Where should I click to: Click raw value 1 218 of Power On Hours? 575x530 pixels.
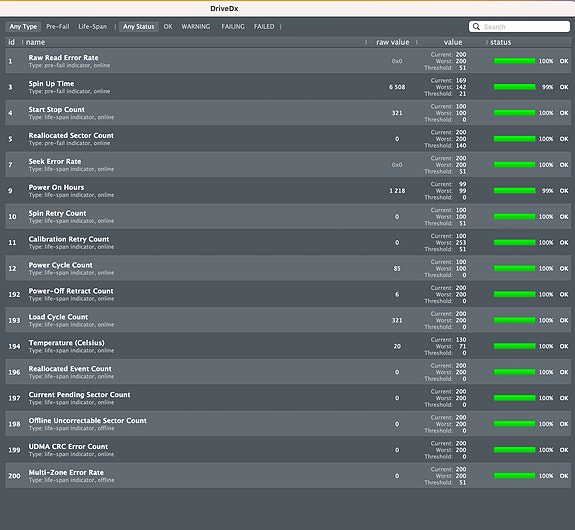[397, 191]
